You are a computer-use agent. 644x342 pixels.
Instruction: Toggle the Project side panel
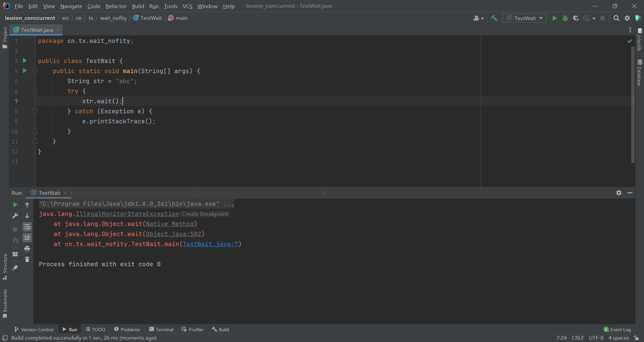click(5, 37)
